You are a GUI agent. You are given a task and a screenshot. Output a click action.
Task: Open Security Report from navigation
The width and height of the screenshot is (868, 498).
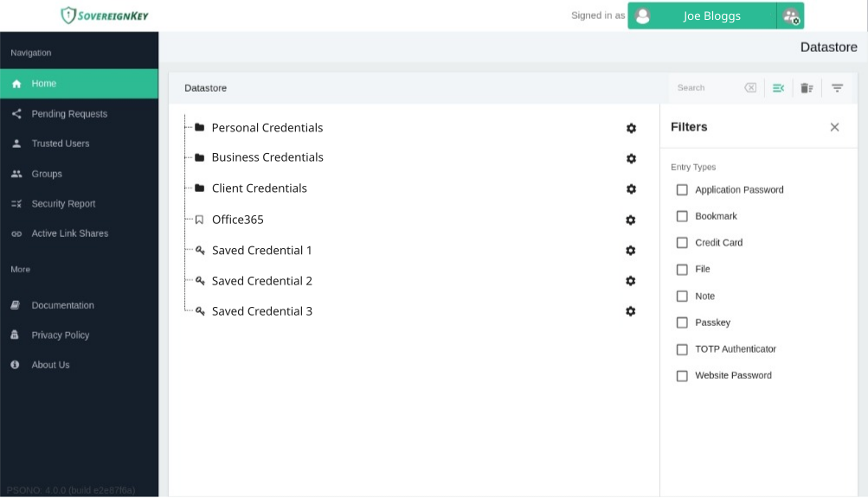[63, 204]
